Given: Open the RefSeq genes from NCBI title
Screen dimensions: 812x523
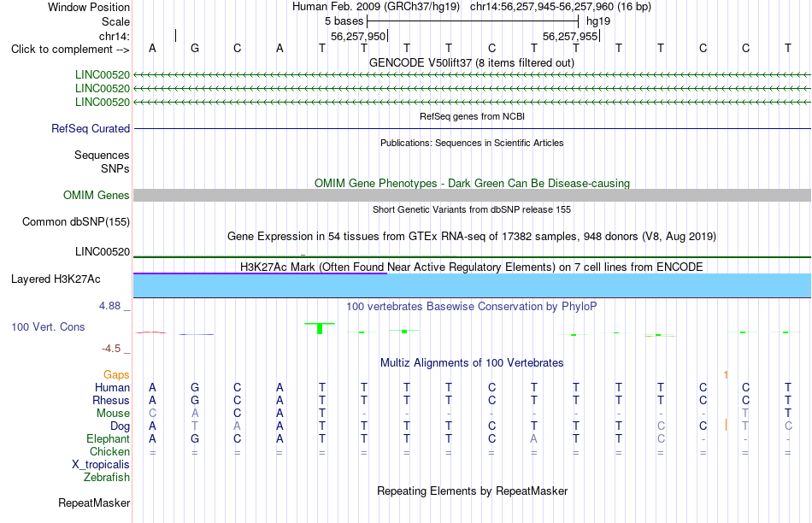Looking at the screenshot, I should 472,116.
